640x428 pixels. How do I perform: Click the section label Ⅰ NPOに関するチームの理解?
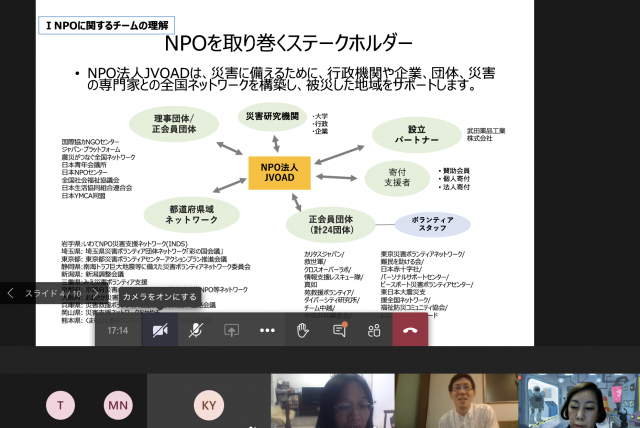click(x=107, y=25)
